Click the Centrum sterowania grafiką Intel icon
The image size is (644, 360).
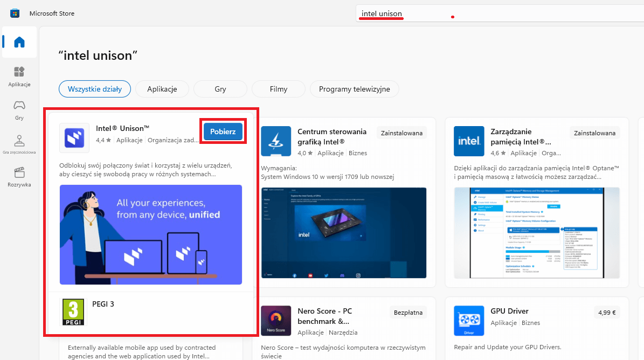click(x=276, y=141)
